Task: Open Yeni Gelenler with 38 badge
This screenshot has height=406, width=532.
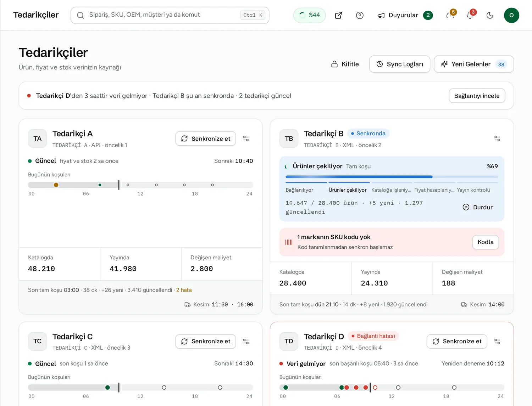Action: pyautogui.click(x=474, y=64)
